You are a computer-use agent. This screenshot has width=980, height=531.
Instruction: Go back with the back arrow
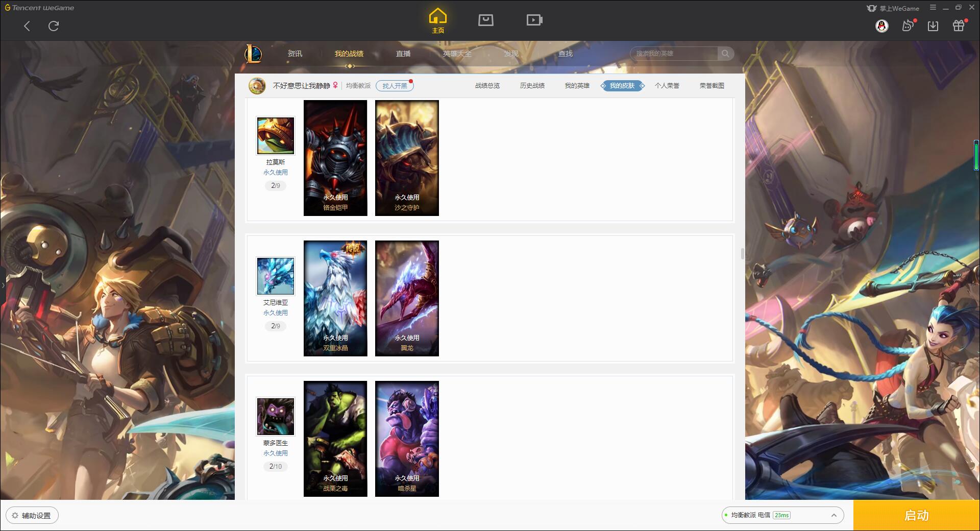(27, 26)
